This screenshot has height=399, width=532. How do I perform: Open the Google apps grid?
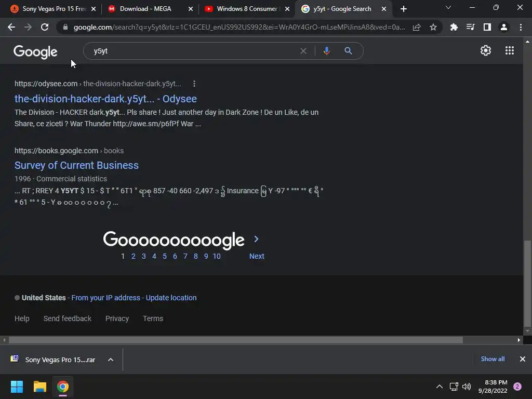(x=509, y=50)
